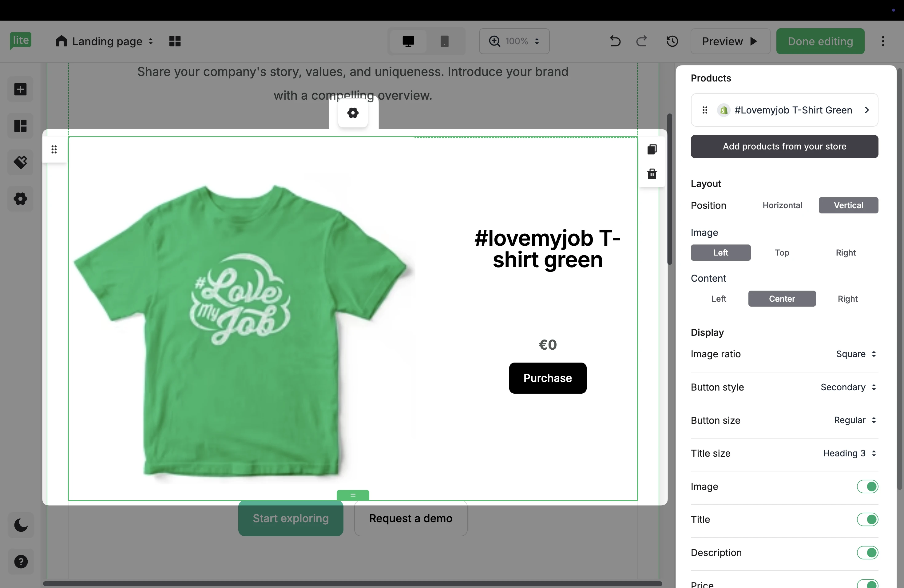Viewport: 904px width, 588px height.
Task: Turn off the Title toggle
Action: tap(867, 519)
